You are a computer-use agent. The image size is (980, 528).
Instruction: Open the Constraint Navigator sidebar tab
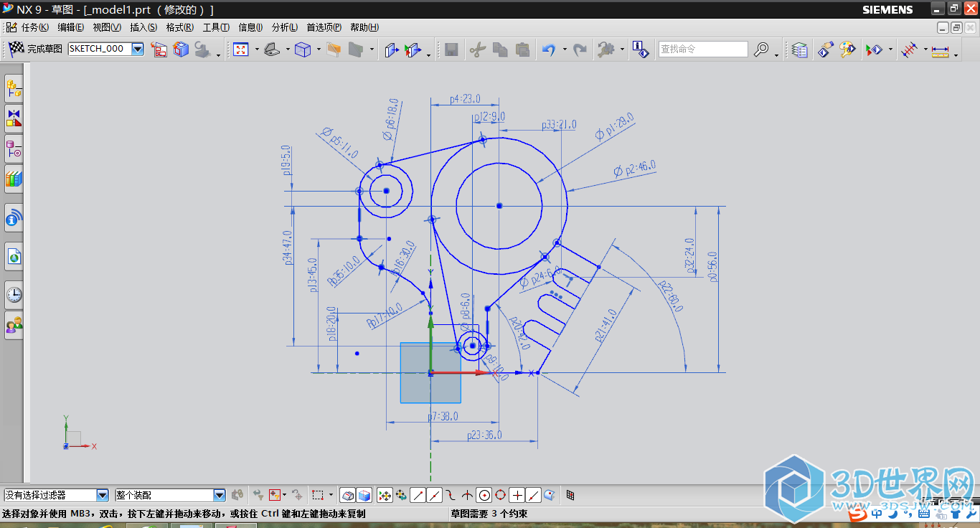coord(14,119)
